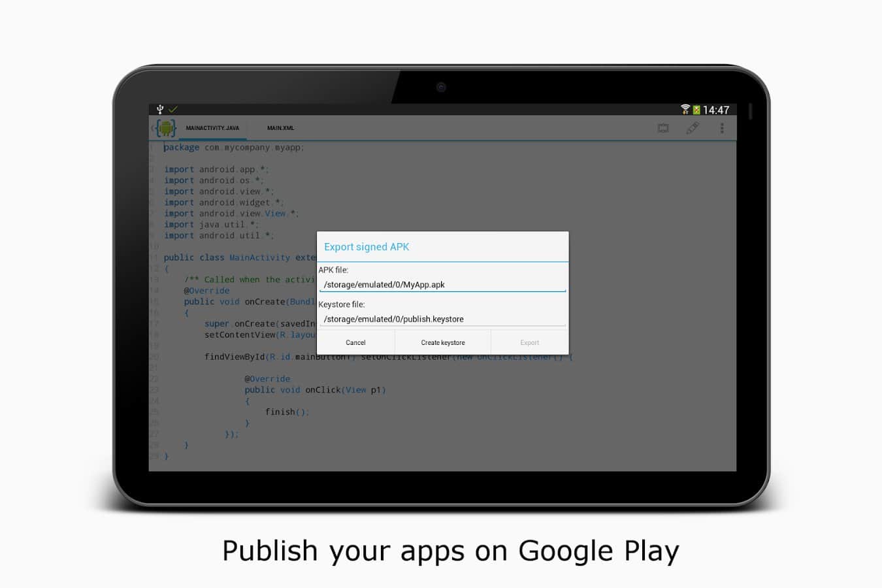Tap the 14:47 clock in status bar
The height and width of the screenshot is (588, 882).
click(716, 110)
